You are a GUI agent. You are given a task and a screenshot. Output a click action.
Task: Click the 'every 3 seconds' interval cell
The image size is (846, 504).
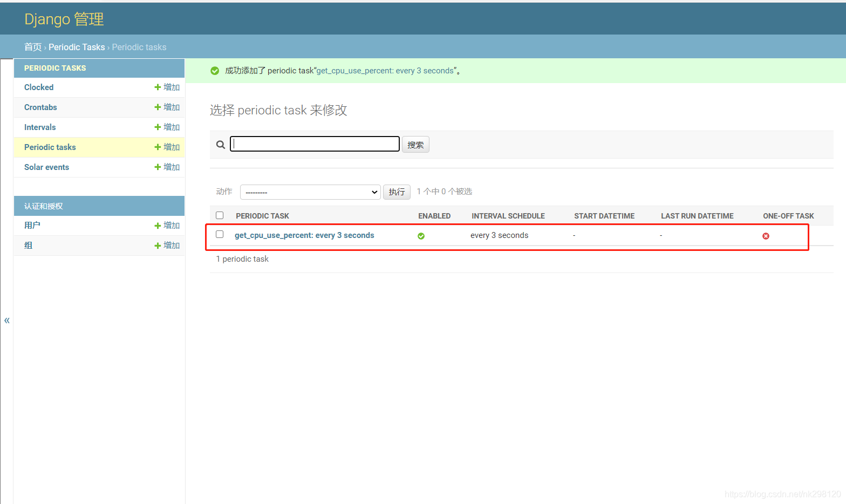500,235
